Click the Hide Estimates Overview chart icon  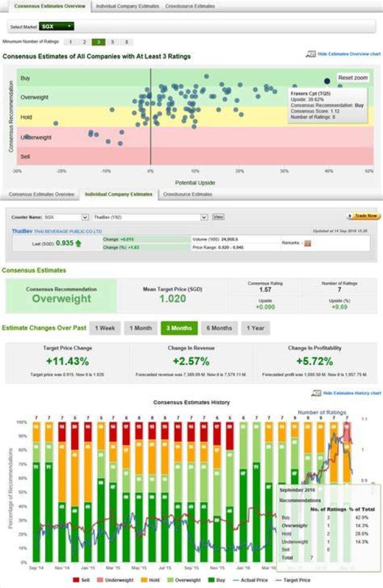point(311,54)
